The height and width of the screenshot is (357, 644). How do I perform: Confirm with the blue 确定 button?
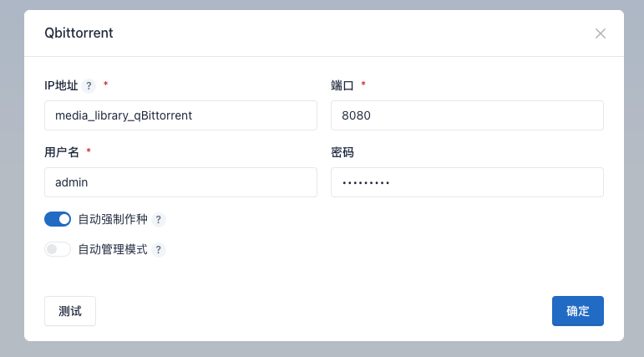(x=577, y=311)
